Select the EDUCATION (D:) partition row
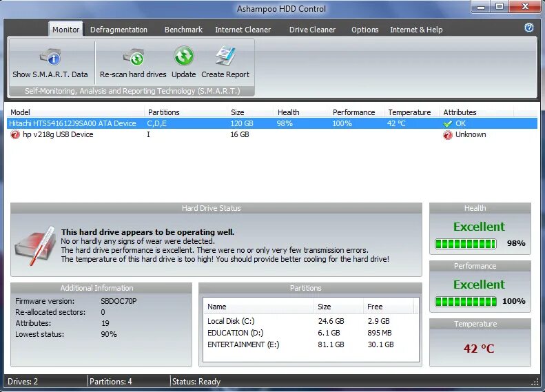This screenshot has width=545, height=392. click(x=311, y=333)
